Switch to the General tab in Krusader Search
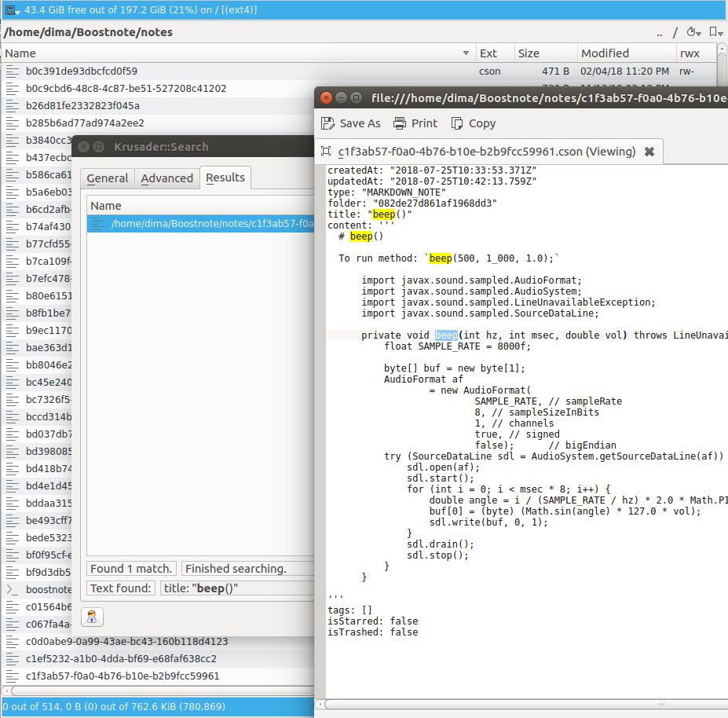The height and width of the screenshot is (718, 728). 108,178
